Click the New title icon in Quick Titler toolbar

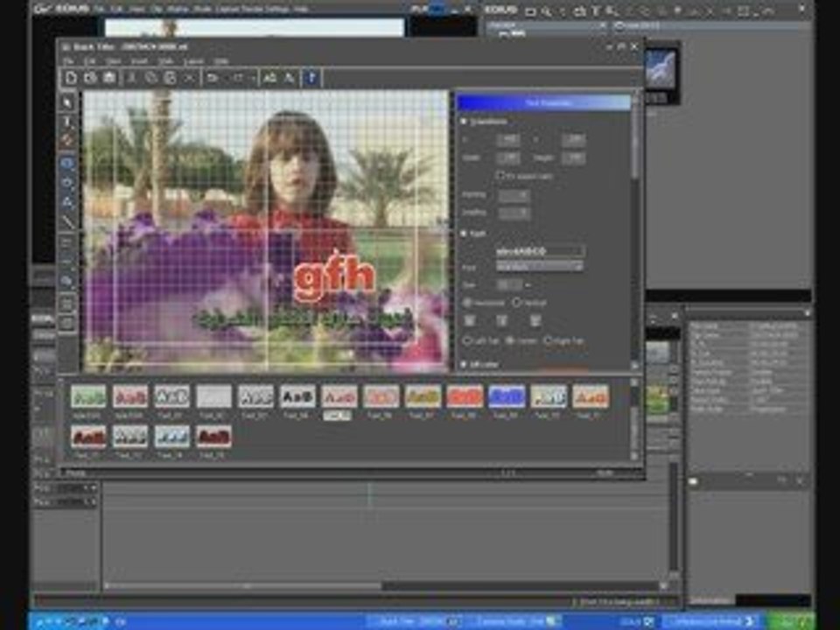[71, 78]
